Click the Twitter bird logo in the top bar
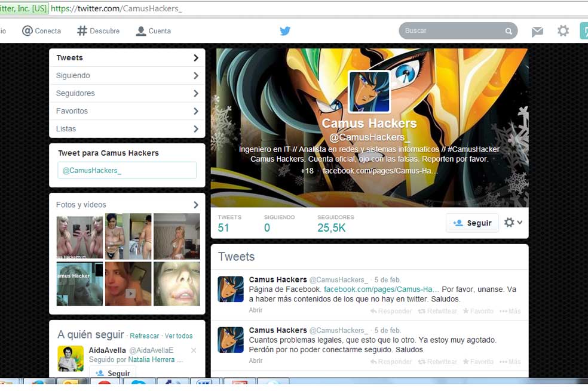 point(285,30)
